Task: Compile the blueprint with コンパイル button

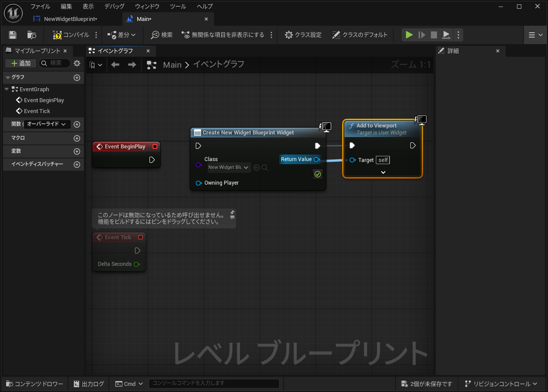Action: tap(71, 35)
